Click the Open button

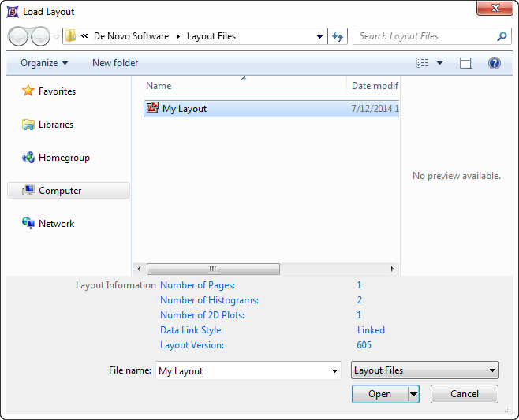click(379, 394)
